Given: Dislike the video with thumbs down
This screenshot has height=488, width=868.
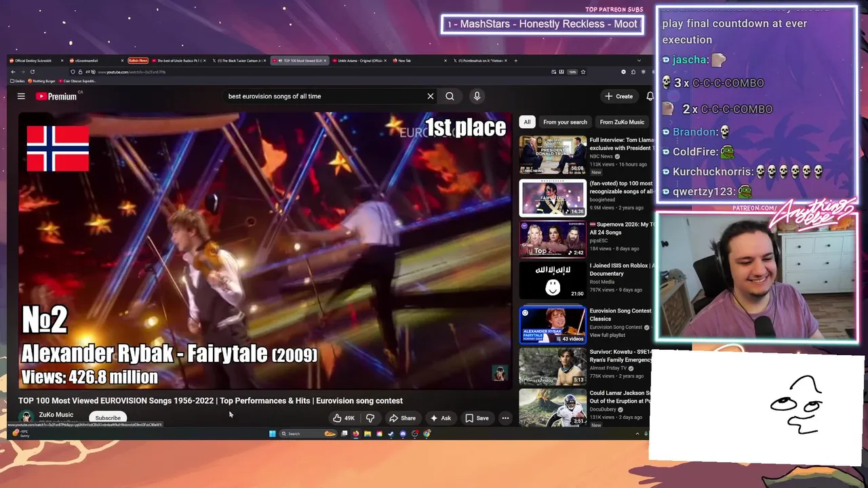Looking at the screenshot, I should tap(370, 418).
